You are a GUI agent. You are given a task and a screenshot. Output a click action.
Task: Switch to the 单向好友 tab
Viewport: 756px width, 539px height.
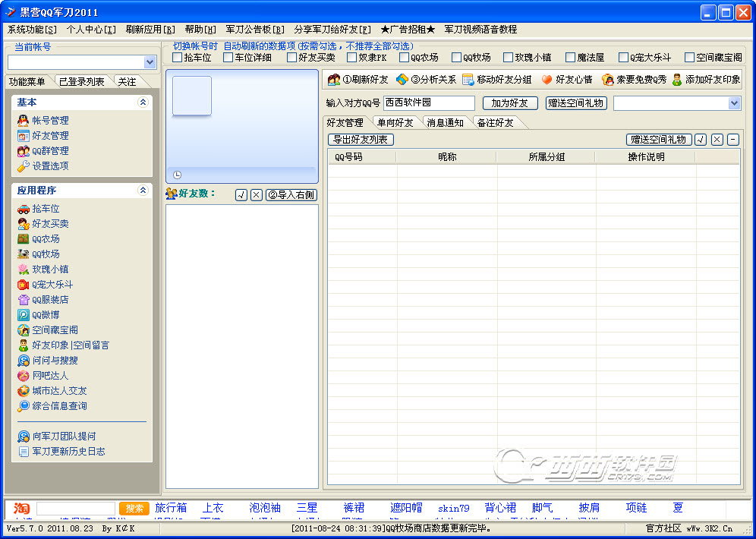coord(395,122)
